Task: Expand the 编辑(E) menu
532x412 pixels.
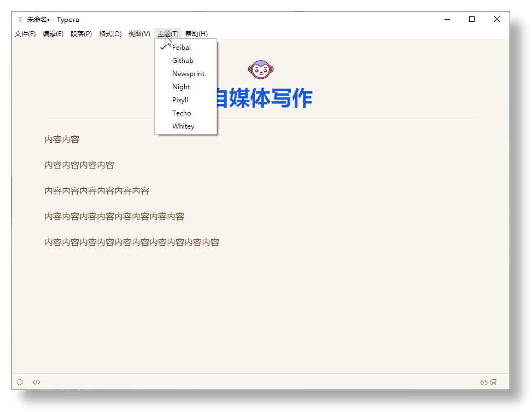Action: pyautogui.click(x=53, y=34)
